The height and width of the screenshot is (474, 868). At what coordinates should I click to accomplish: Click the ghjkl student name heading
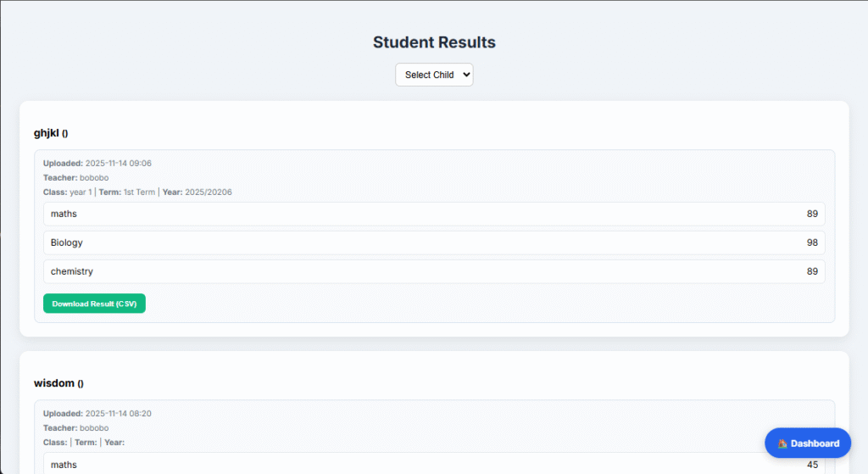pos(47,133)
